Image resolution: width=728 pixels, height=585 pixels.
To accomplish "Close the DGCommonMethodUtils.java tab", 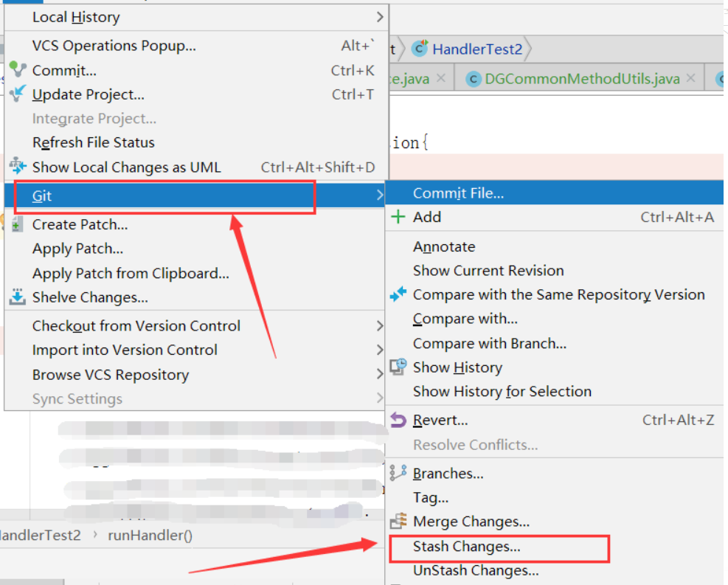I will coord(691,78).
